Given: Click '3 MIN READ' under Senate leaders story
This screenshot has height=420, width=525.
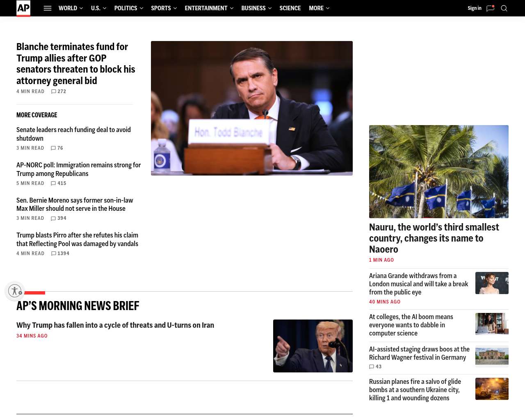Looking at the screenshot, I should 30,148.
